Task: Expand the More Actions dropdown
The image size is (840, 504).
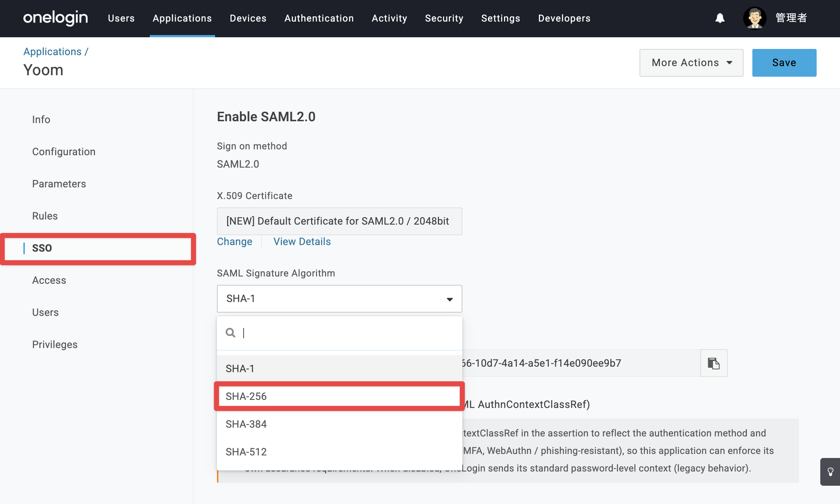Action: (x=691, y=63)
